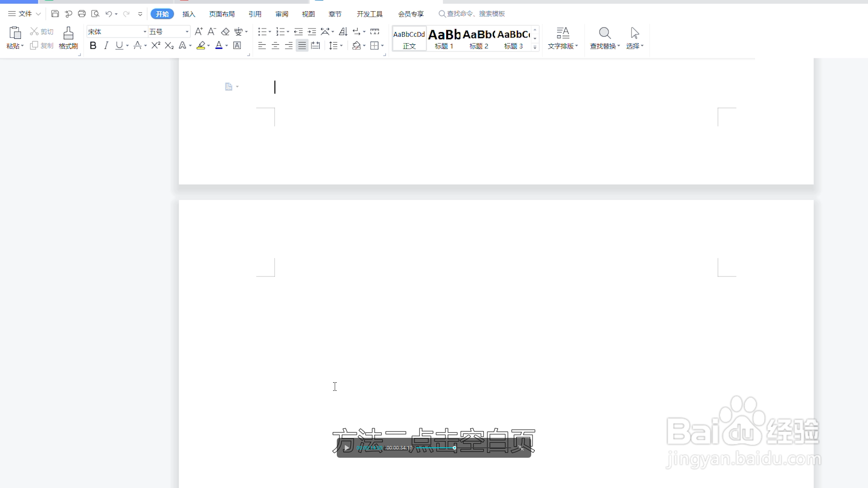Open the font size dropdown showing 五号
The width and height of the screenshot is (868, 488).
coord(187,32)
